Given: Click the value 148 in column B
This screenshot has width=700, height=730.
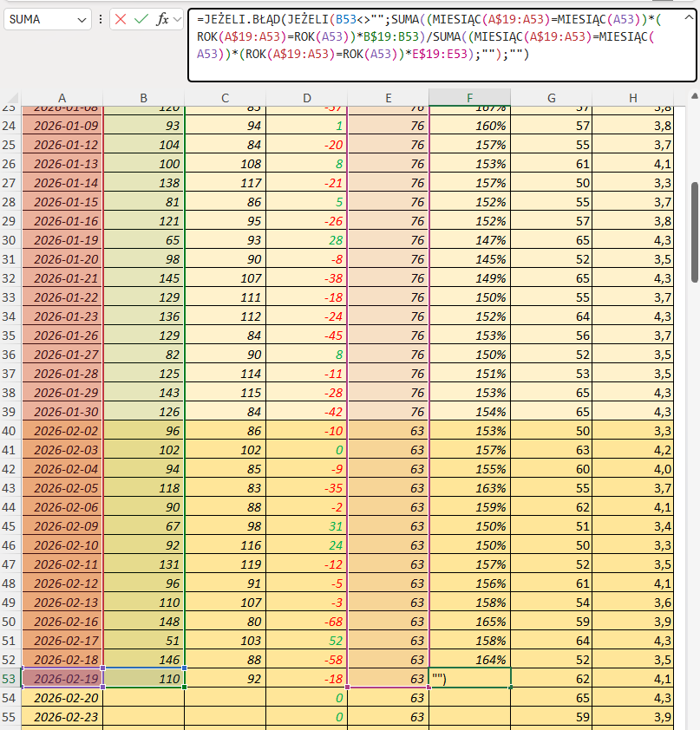Looking at the screenshot, I should click(144, 622).
